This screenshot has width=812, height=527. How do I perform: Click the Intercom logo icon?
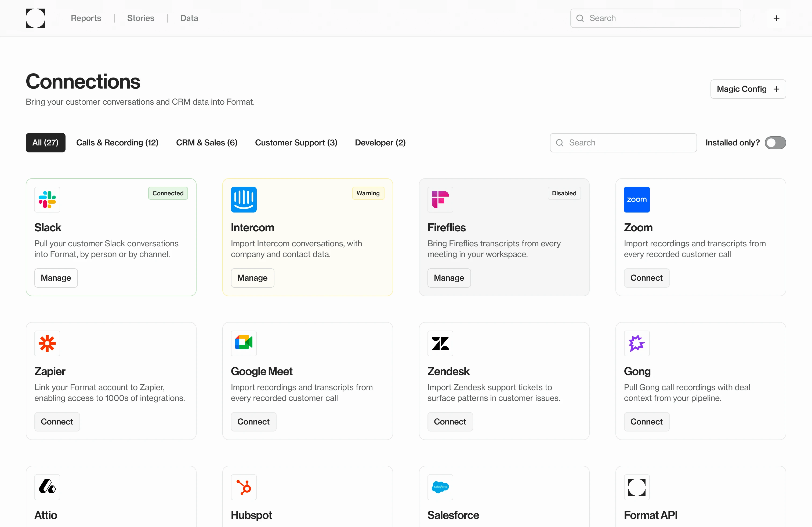pos(244,199)
